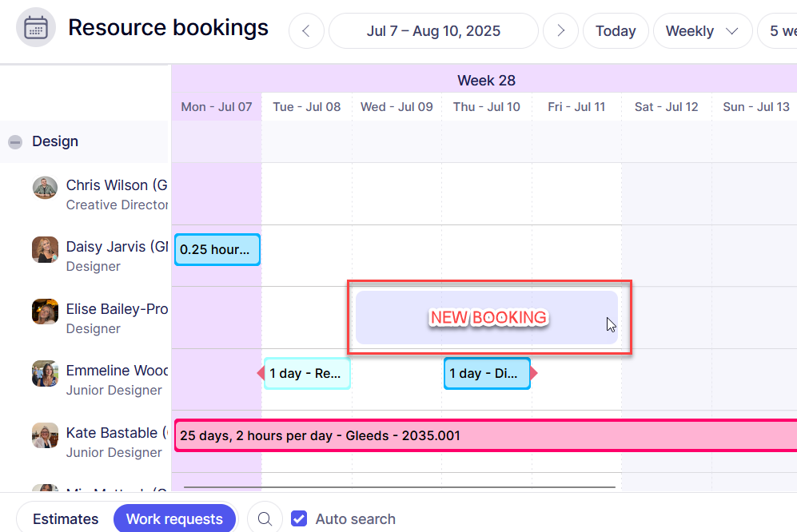Open the Jul 7 – Aug 10 date picker
This screenshot has width=797, height=532.
[433, 31]
